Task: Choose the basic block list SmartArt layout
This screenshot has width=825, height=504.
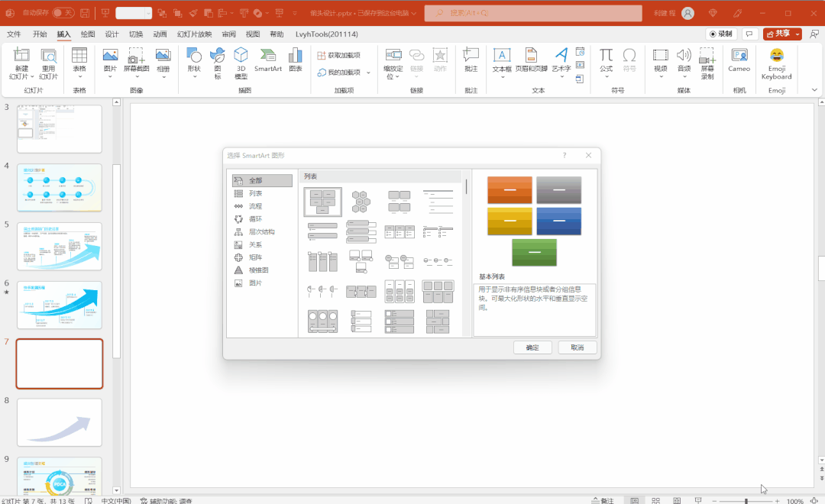Action: (322, 202)
